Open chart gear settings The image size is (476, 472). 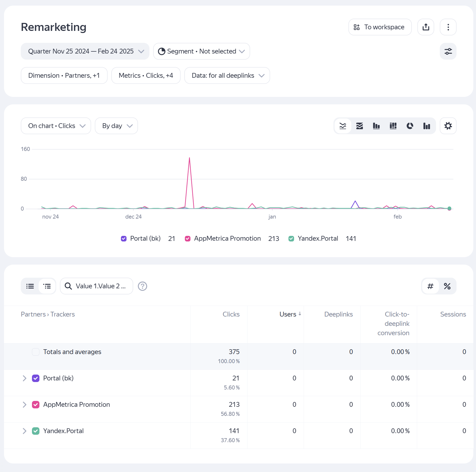448,126
